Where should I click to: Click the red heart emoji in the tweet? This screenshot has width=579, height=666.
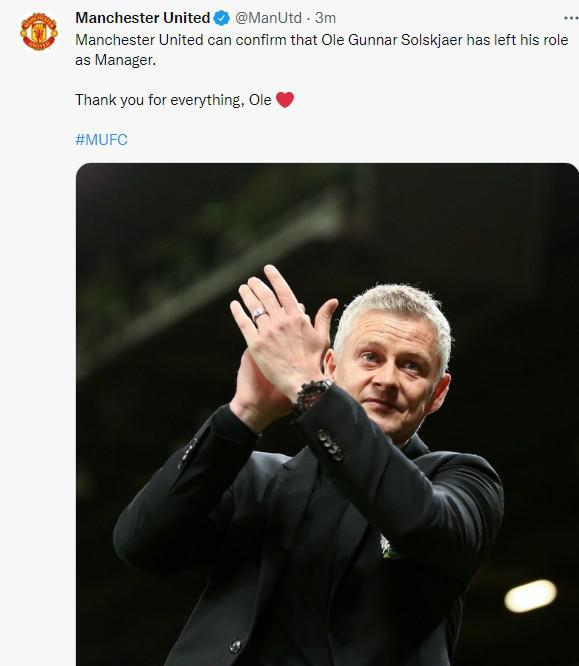coord(285,100)
